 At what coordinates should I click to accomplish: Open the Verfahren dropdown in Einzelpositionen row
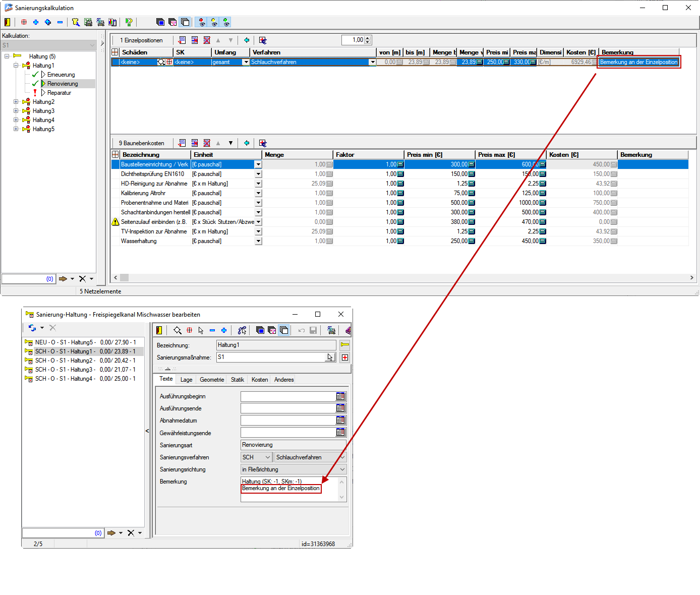[x=372, y=63]
